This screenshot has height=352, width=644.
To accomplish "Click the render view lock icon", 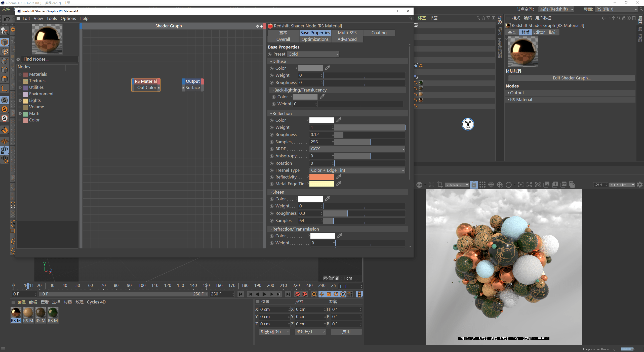I will tap(474, 185).
